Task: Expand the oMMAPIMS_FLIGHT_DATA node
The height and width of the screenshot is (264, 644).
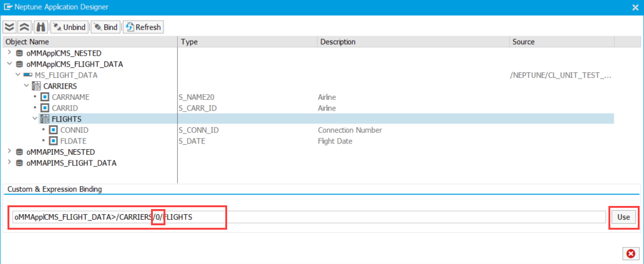Action: [9, 163]
